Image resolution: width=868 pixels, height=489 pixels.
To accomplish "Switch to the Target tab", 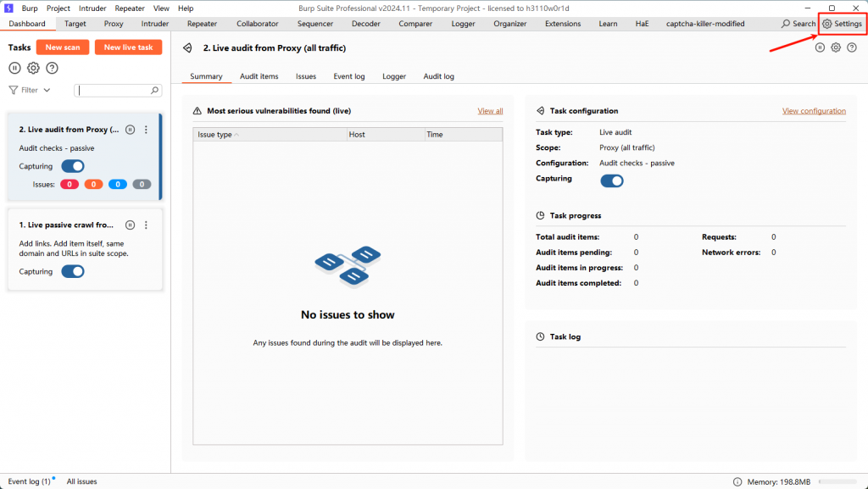I will tap(75, 24).
